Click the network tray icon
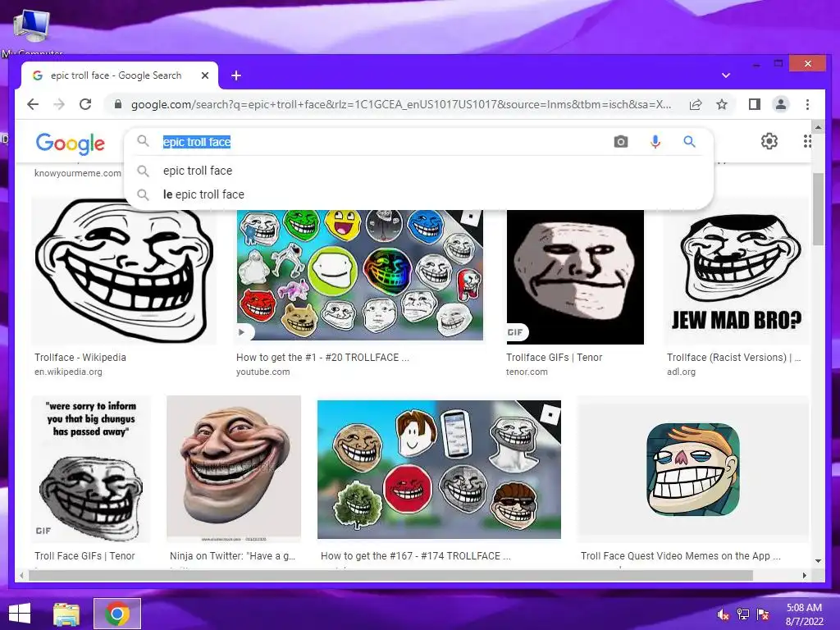840x630 pixels. tap(743, 614)
